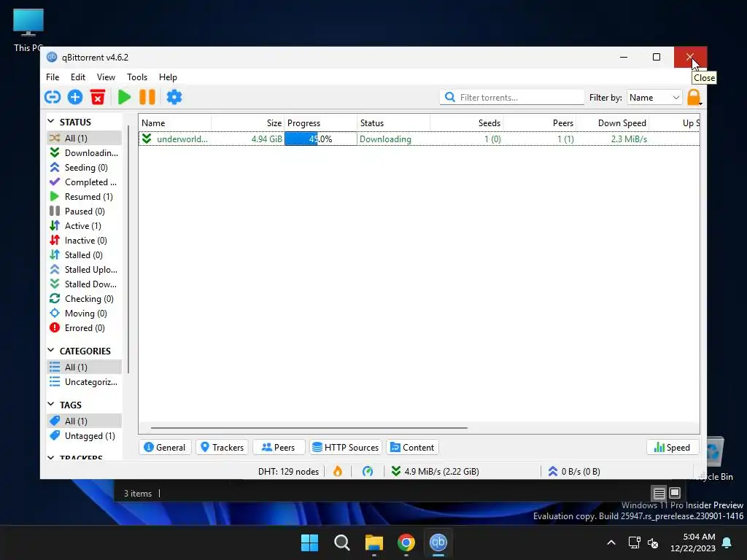747x560 pixels.
Task: Open the File menu
Action: pos(53,77)
